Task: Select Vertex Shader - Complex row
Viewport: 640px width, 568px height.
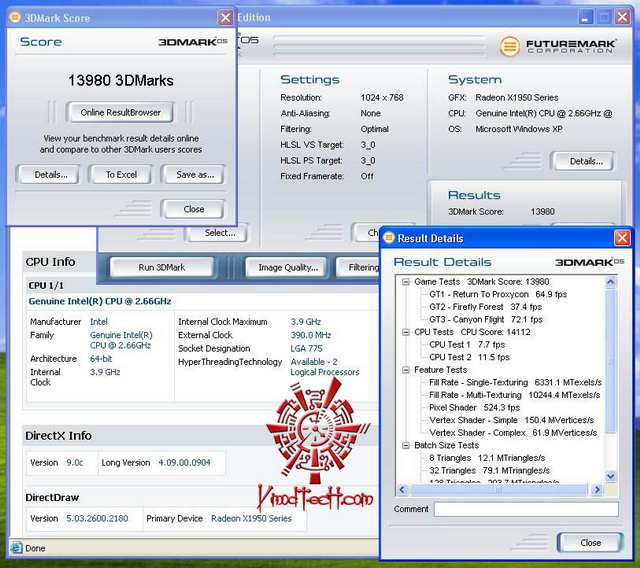Action: [x=513, y=433]
